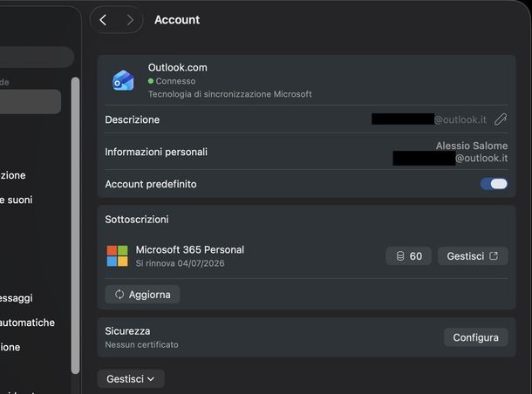Screen dimensions: 532x394
Task: Click the sidebar scrollbar handle
Action: click(75, 226)
